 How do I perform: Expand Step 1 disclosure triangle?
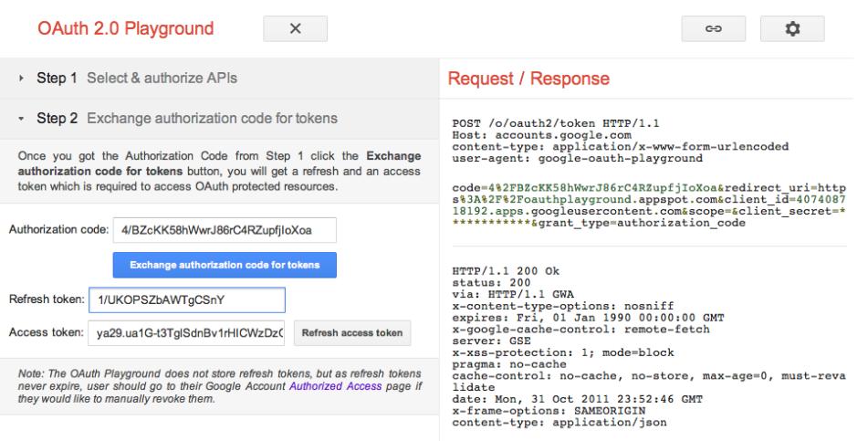coord(21,79)
